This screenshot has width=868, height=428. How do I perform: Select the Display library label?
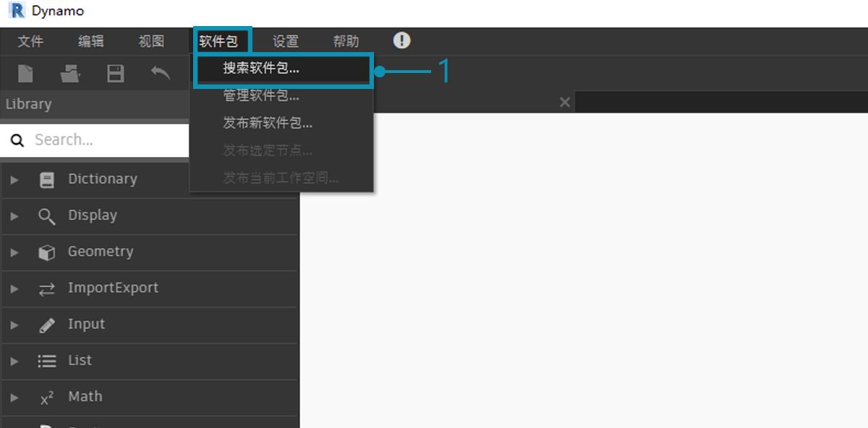(x=92, y=215)
